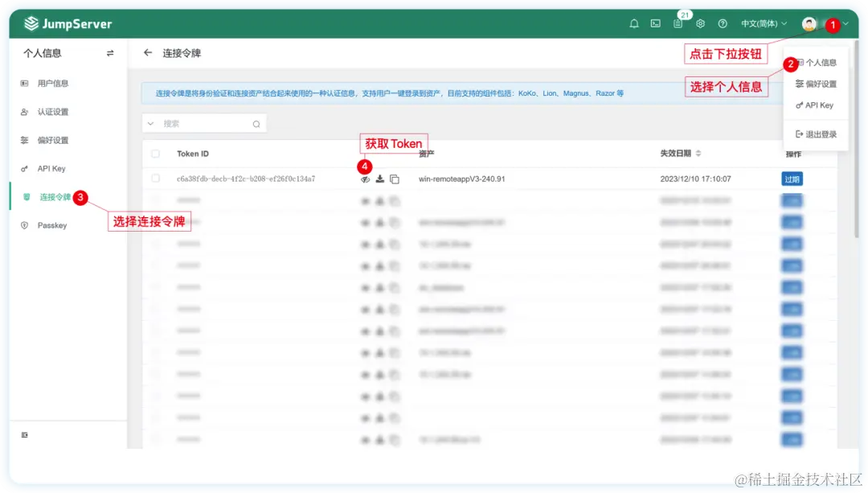Open the notifications bell icon
Image resolution: width=868 pixels, height=493 pixels.
click(x=634, y=24)
